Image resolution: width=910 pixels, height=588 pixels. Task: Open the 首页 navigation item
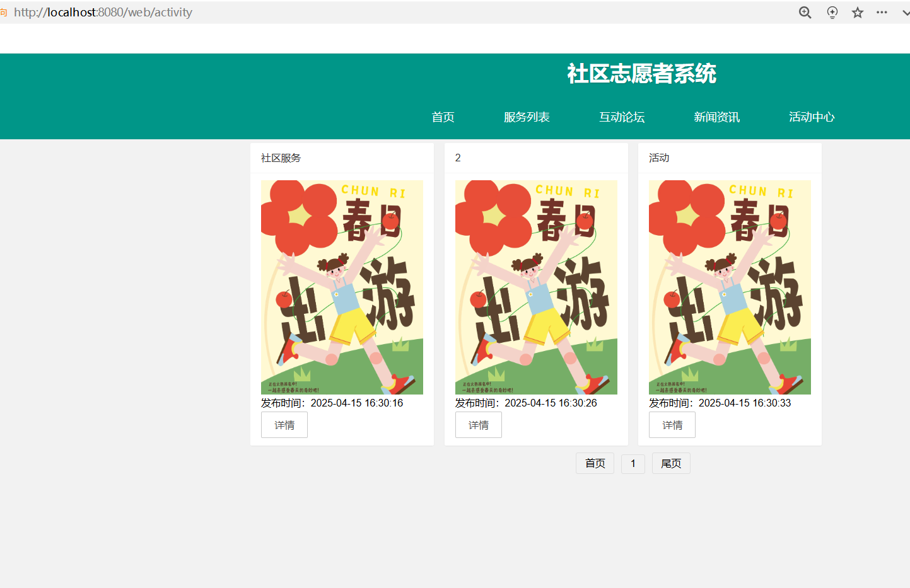pos(443,117)
